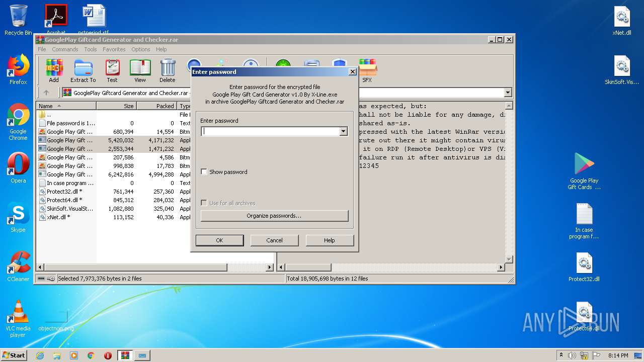Click the Chrome icon in the taskbar
The image size is (644, 362).
pyautogui.click(x=91, y=355)
